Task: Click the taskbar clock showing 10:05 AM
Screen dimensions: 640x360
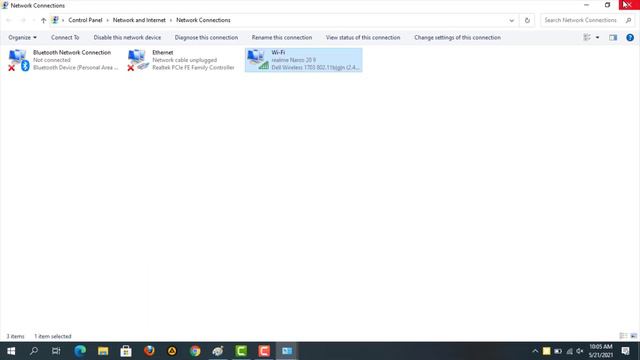Action: [600, 351]
